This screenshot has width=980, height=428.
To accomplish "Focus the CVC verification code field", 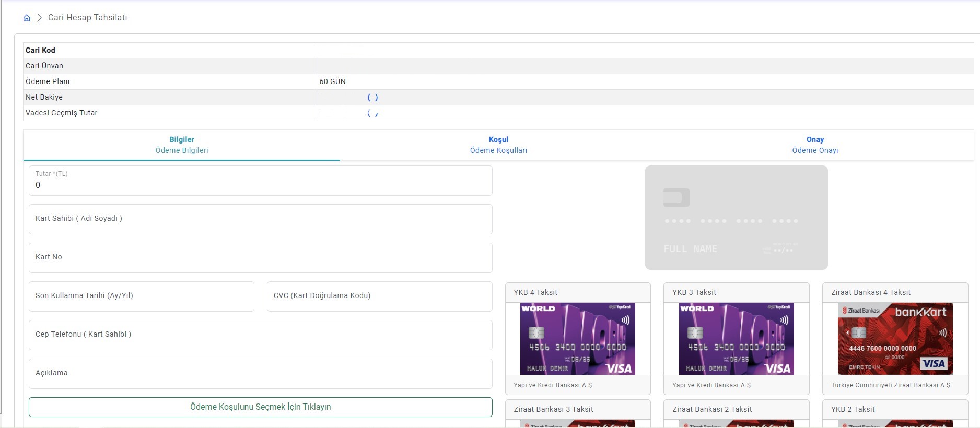I will click(x=379, y=296).
